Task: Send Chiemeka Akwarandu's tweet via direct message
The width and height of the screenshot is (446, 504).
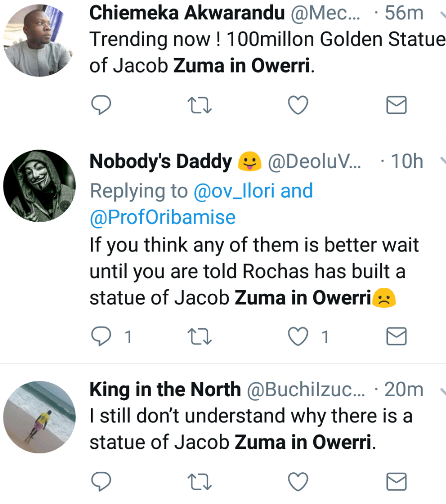Action: click(396, 105)
